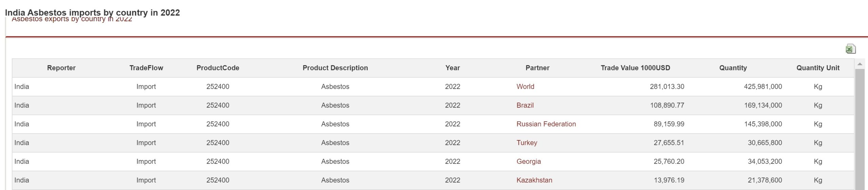Sort by the Quantity column header

click(733, 68)
